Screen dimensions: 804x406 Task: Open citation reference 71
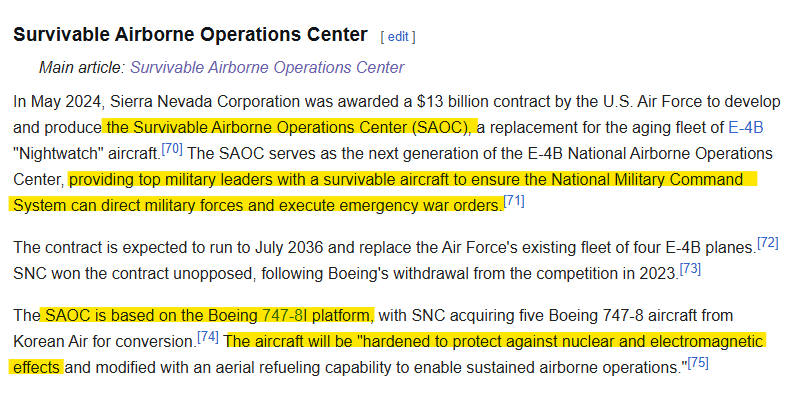pyautogui.click(x=514, y=201)
